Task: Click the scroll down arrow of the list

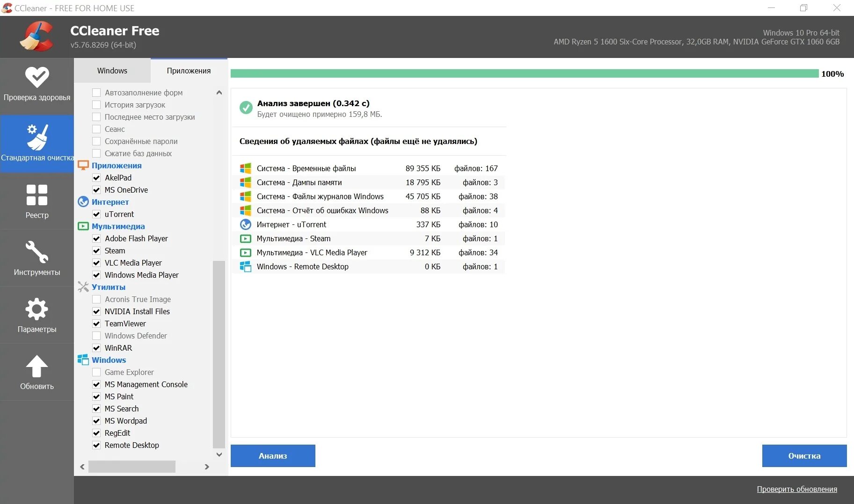Action: tap(219, 454)
